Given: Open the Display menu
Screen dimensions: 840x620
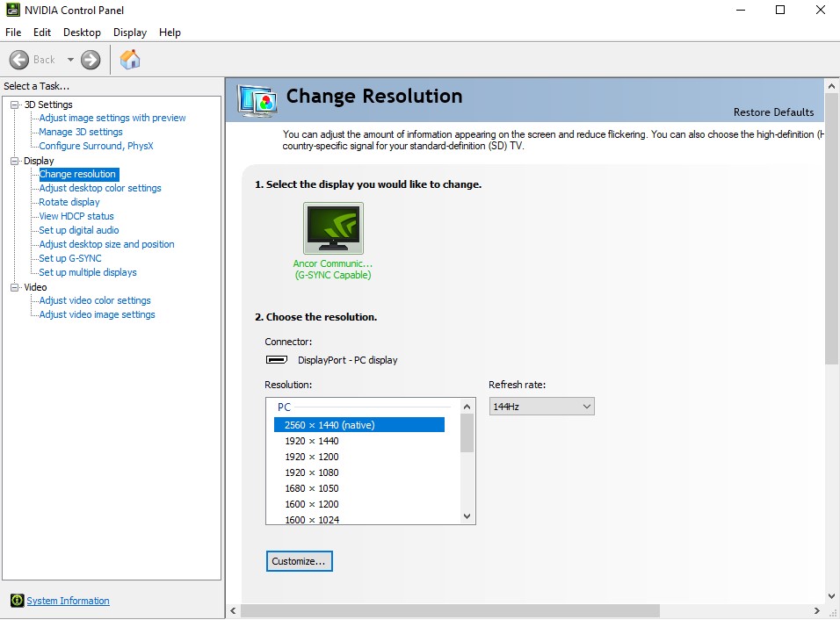Looking at the screenshot, I should (x=130, y=32).
